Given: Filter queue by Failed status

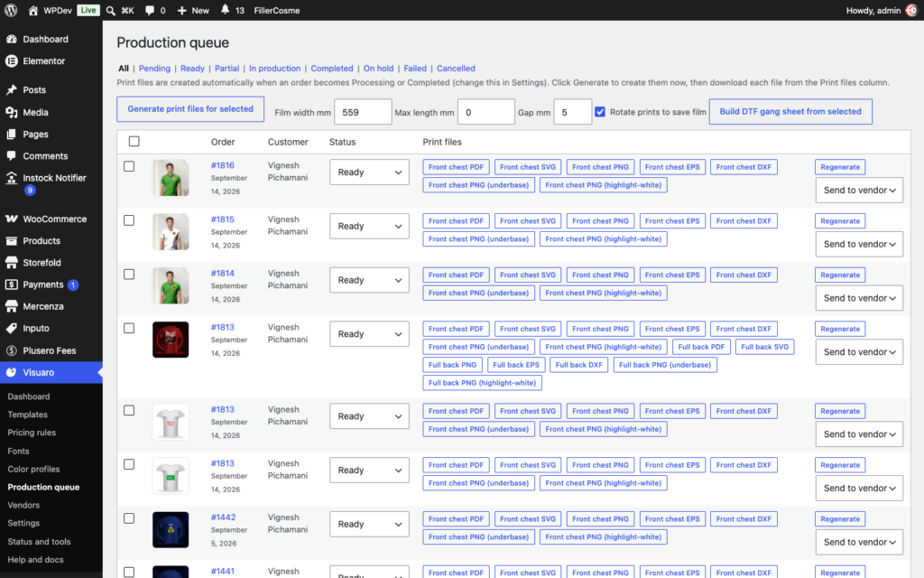Looking at the screenshot, I should 415,69.
